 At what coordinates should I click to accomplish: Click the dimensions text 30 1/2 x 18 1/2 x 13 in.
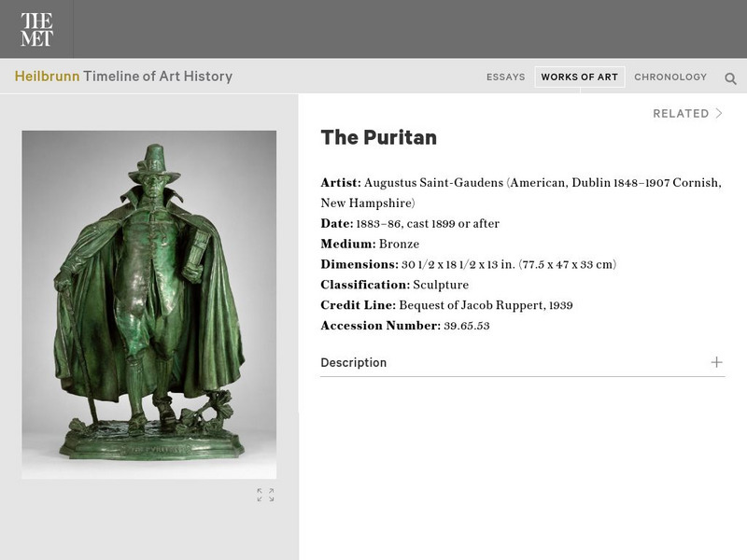[458, 265]
